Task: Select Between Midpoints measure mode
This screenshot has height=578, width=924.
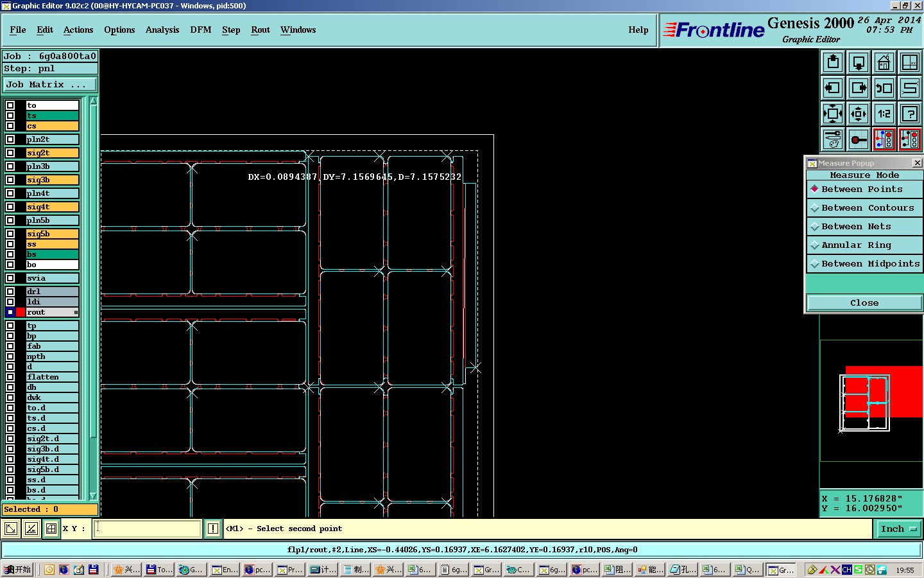Action: pos(864,263)
